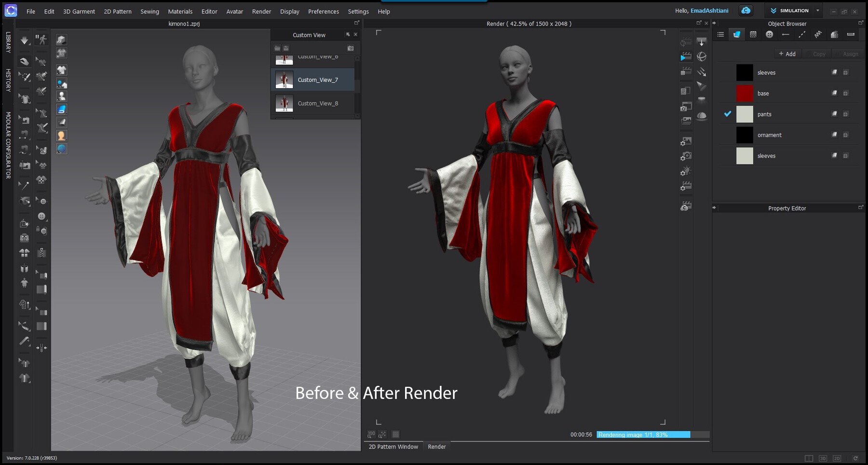Collapse Property Editor with its arrow
Viewport: 868px width, 465px height.
[715, 208]
